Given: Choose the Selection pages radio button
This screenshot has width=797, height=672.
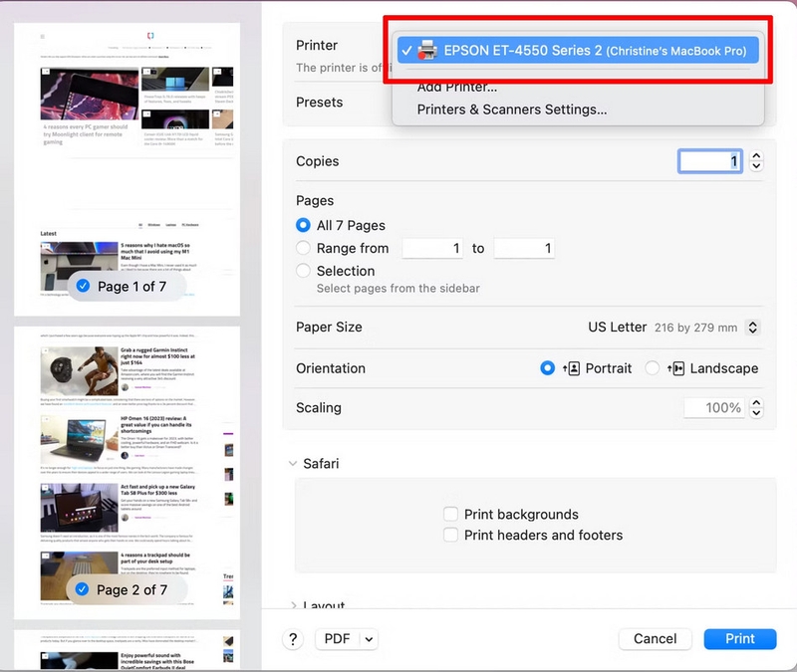Looking at the screenshot, I should (303, 271).
